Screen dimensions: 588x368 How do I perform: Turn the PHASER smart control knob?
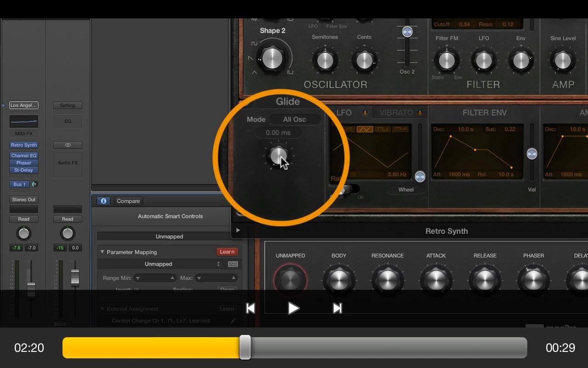[x=533, y=280]
